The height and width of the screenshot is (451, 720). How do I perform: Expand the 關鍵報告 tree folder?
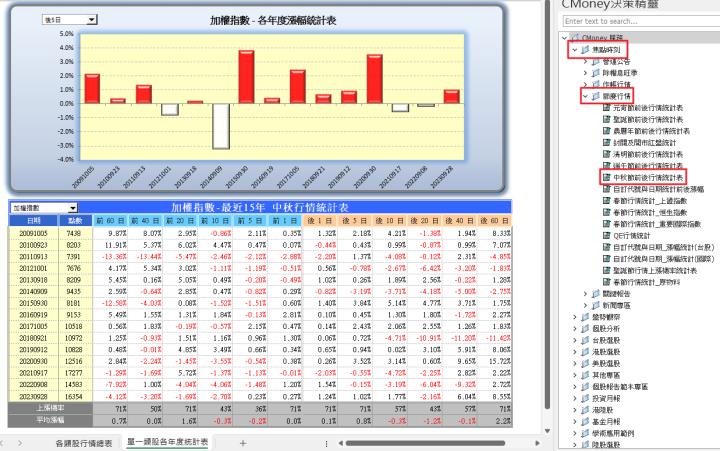click(585, 293)
